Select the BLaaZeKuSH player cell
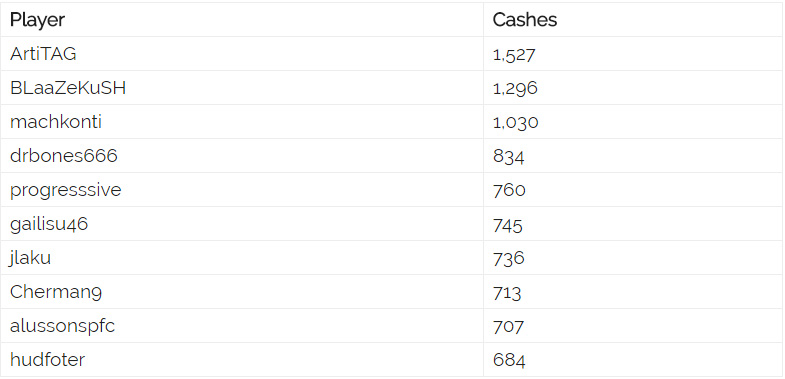Image resolution: width=785 pixels, height=379 pixels. [x=242, y=88]
